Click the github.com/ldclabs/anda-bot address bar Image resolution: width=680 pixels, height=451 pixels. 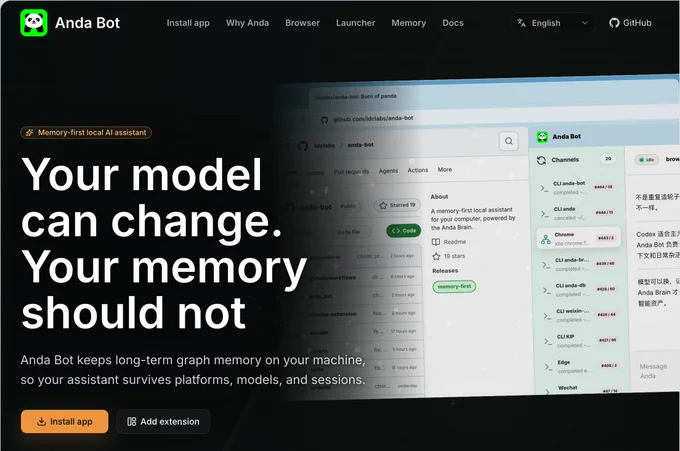coord(373,118)
